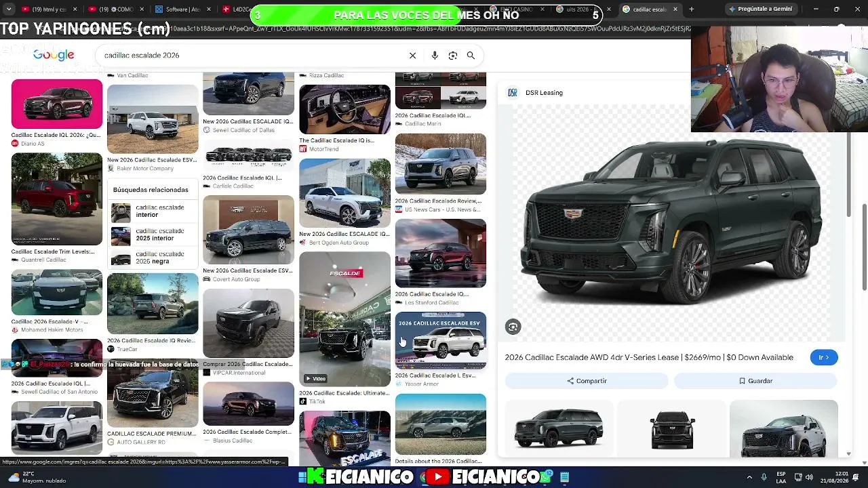This screenshot has height=488, width=868.
Task: Select related search cadillac escalade 2026 negra
Action: coord(153,258)
